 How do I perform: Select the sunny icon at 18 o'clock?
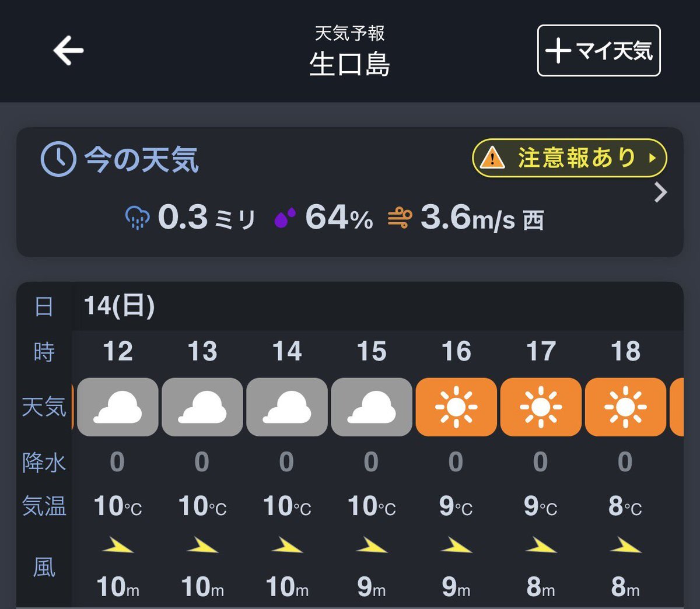click(625, 407)
